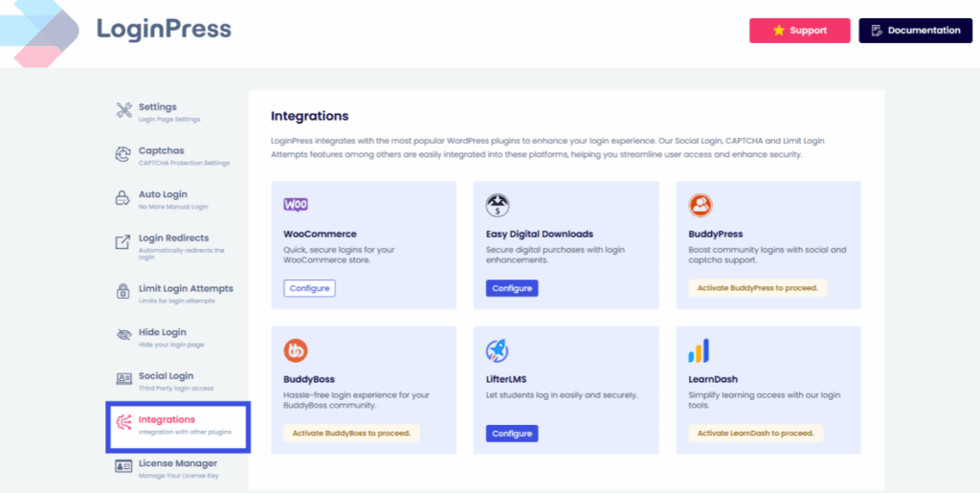980x493 pixels.
Task: Click the Integrations page heading
Action: [x=309, y=116]
